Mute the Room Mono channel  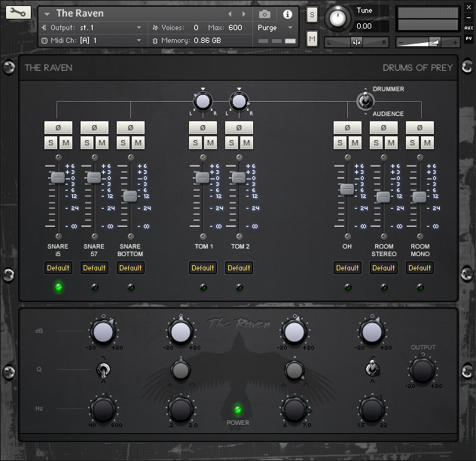tap(427, 143)
